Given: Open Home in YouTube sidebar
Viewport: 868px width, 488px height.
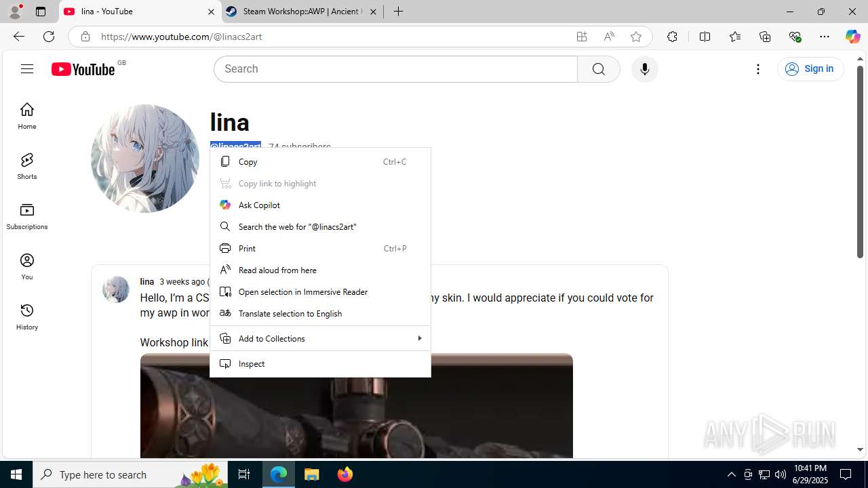Looking at the screenshot, I should click(27, 116).
